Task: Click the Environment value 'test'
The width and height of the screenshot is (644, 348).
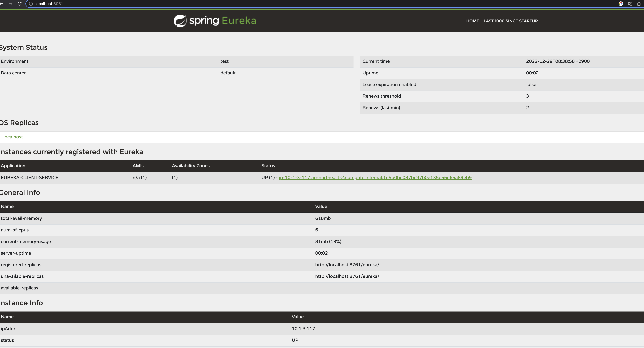Action: point(224,61)
